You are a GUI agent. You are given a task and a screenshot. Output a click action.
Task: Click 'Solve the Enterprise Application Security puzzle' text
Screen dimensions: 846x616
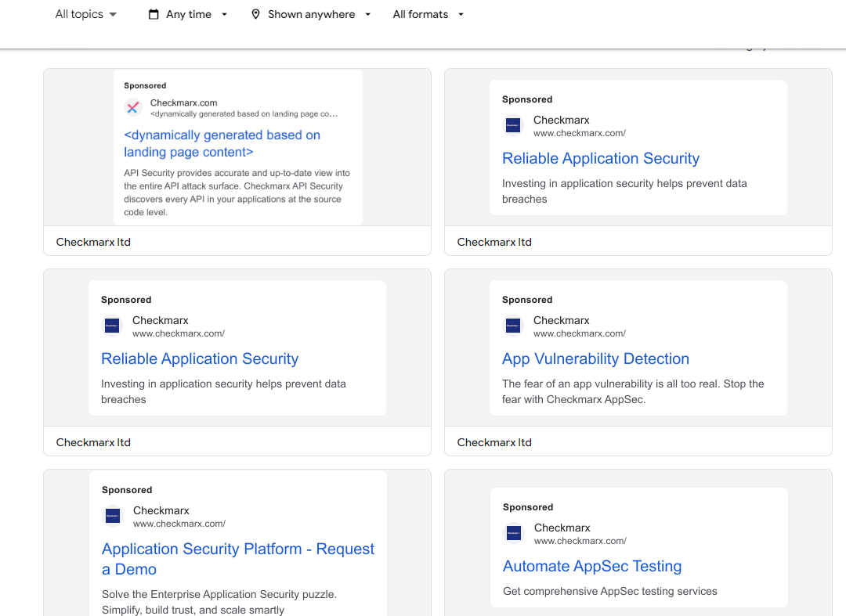(219, 602)
